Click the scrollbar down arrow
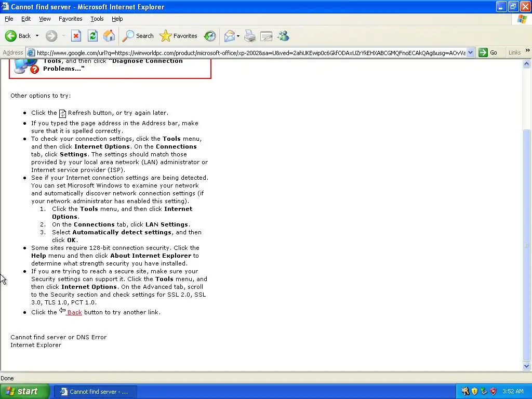 (x=527, y=366)
